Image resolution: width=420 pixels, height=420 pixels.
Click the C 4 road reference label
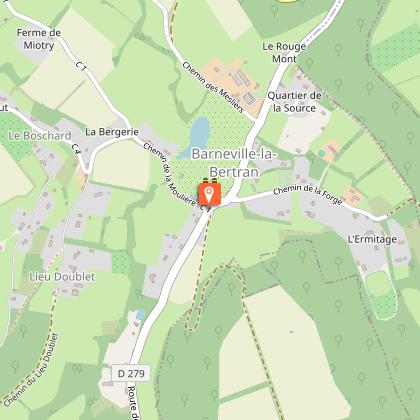tap(77, 149)
